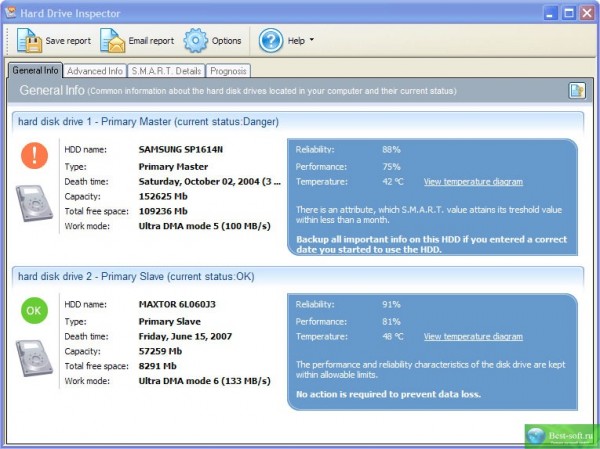
Task: Click the Samsung hard drive image icon
Action: [x=34, y=203]
